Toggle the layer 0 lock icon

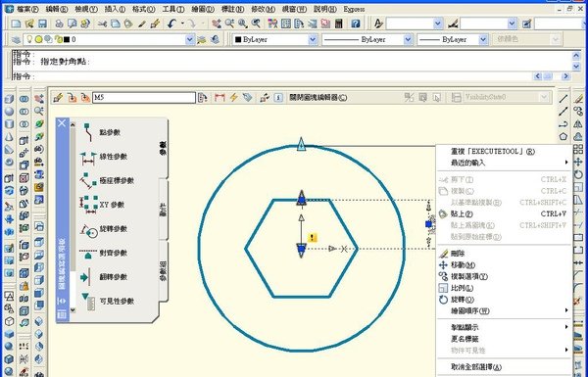click(58, 39)
